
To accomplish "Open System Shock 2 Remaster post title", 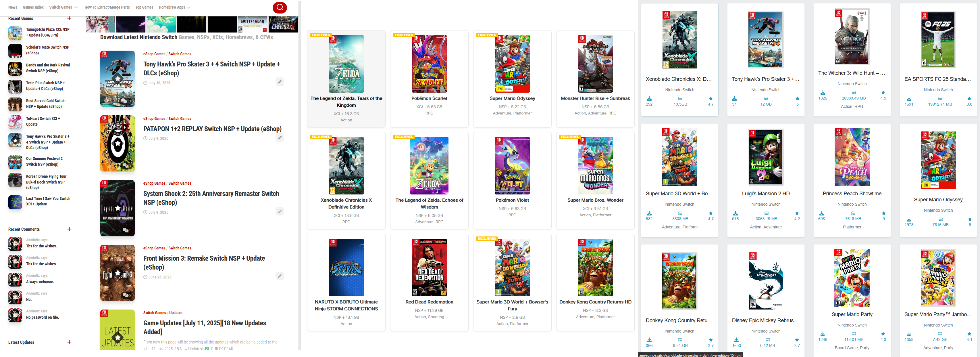I will pyautogui.click(x=211, y=198).
